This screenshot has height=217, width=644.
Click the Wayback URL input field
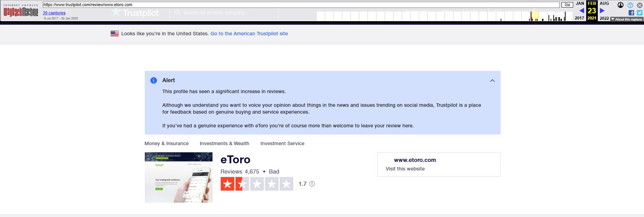(x=301, y=5)
